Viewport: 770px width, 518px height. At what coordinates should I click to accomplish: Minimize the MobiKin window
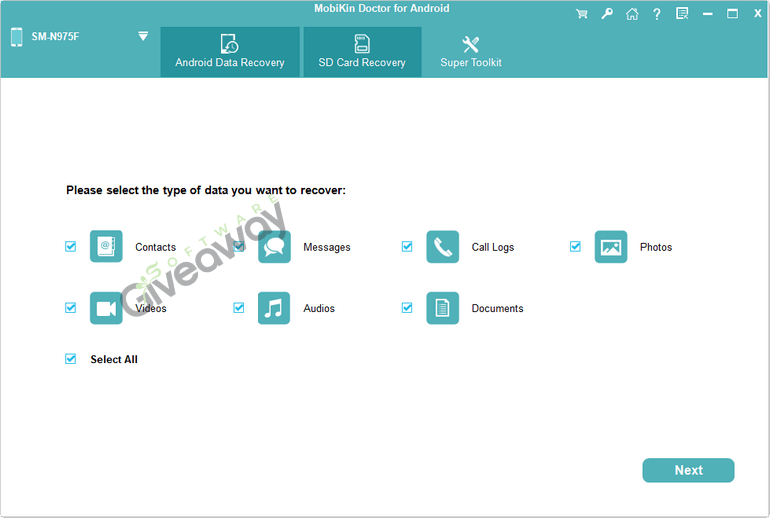708,14
